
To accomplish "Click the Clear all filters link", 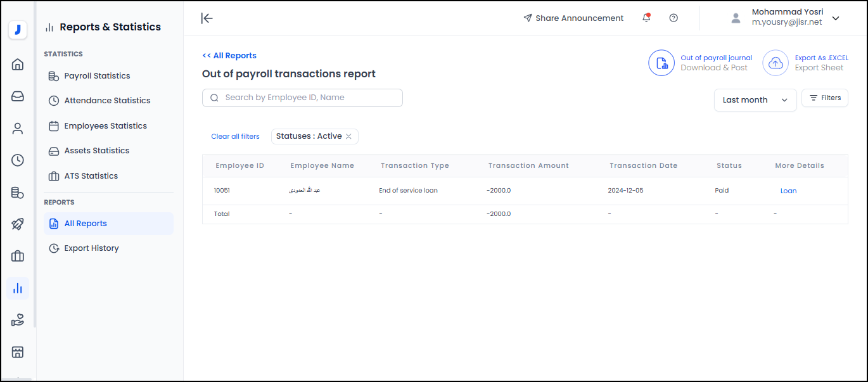I will point(235,137).
